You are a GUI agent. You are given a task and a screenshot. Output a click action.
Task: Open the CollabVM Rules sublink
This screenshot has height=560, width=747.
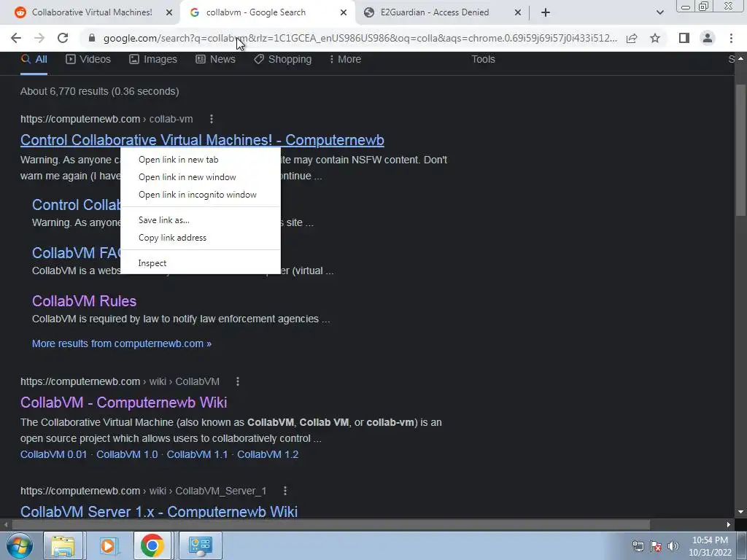[x=85, y=301]
